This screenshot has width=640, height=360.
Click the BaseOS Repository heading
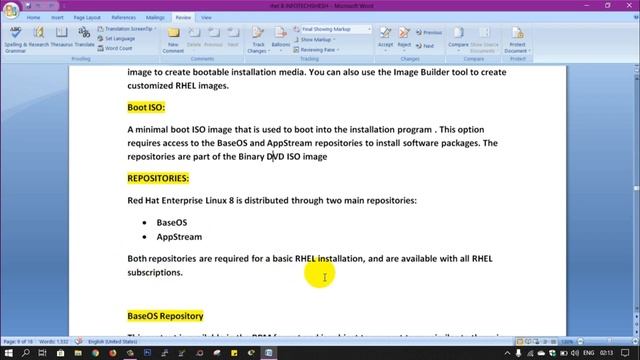[x=165, y=316]
